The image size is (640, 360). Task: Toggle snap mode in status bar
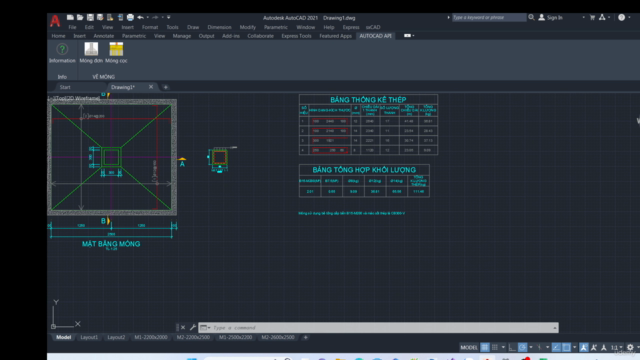495,347
